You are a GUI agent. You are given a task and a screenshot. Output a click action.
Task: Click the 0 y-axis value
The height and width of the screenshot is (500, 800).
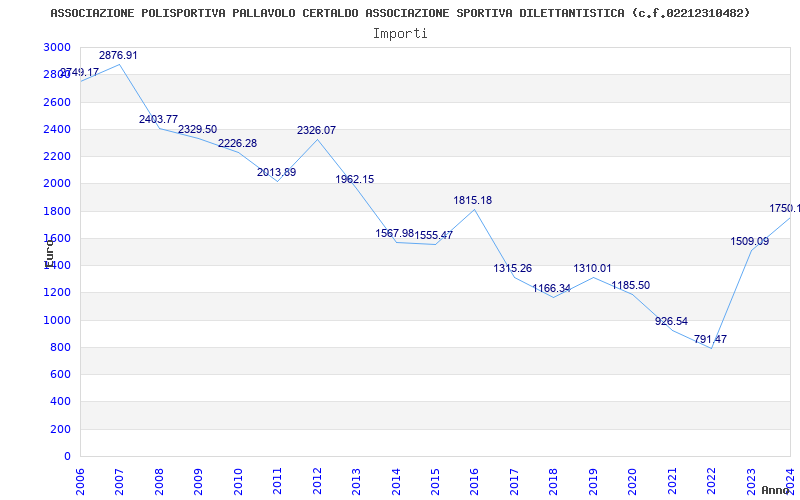coord(67,456)
